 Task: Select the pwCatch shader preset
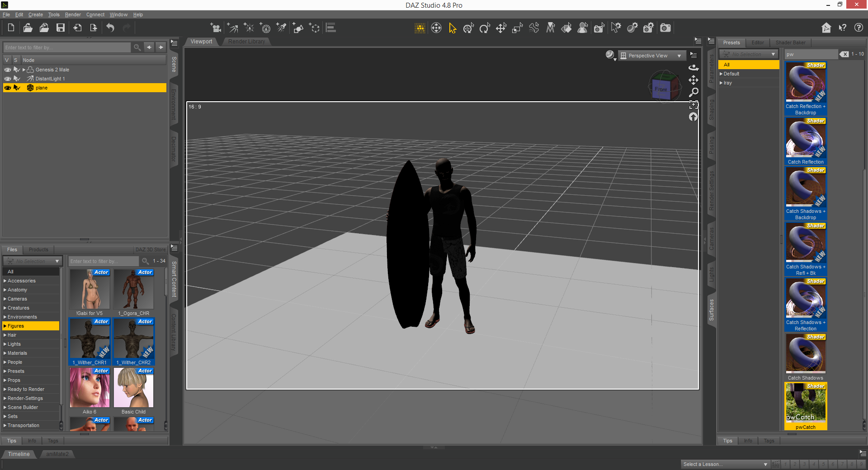806,406
